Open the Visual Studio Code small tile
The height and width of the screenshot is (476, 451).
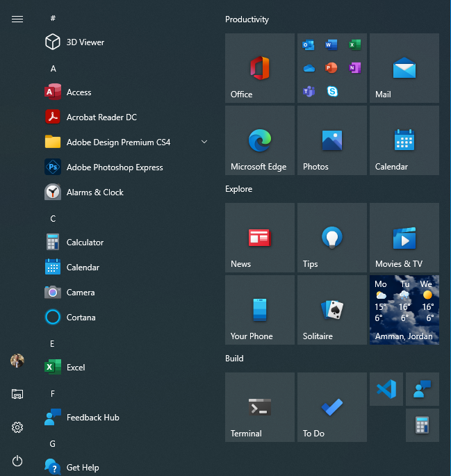pos(386,389)
